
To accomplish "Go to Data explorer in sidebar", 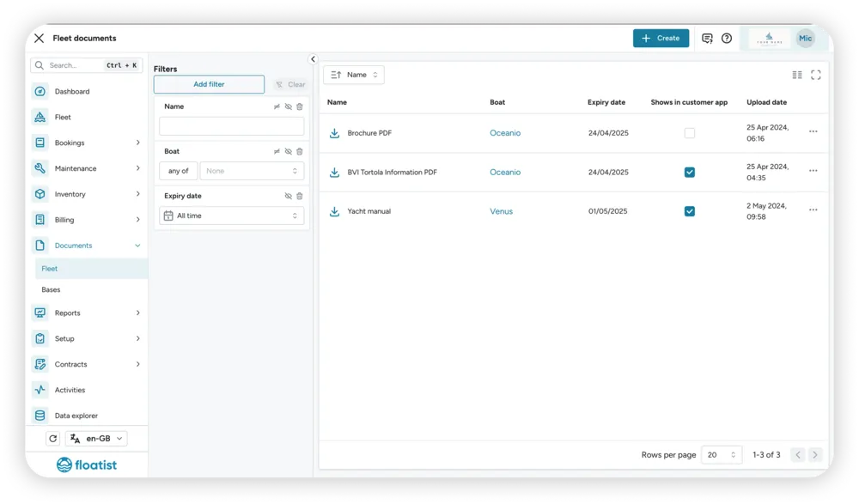I will (x=76, y=416).
